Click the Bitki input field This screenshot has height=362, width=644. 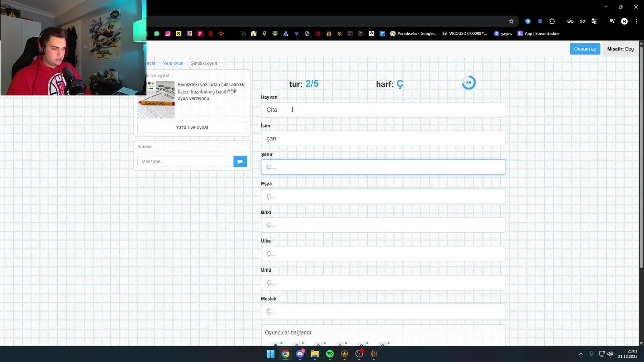pyautogui.click(x=383, y=225)
